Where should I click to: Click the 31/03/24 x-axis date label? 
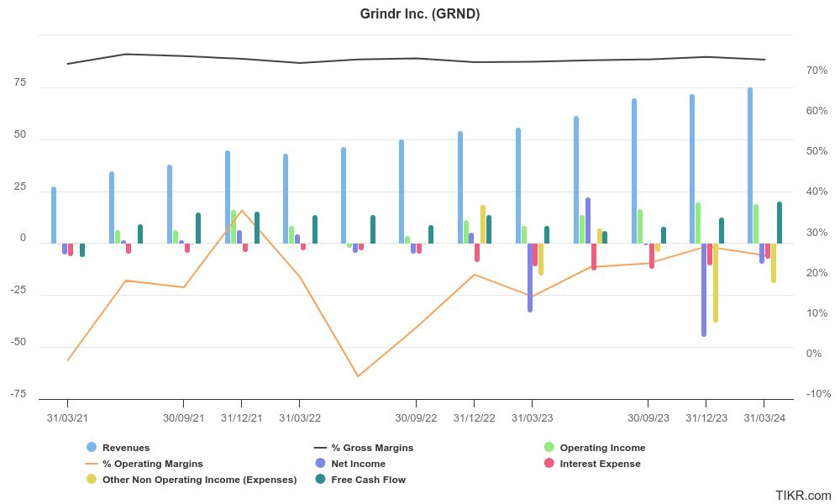point(764,418)
